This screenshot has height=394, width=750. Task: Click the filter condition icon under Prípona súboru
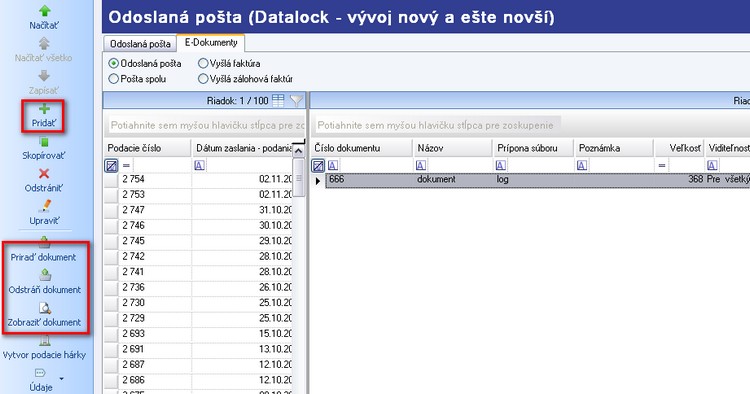(x=501, y=165)
